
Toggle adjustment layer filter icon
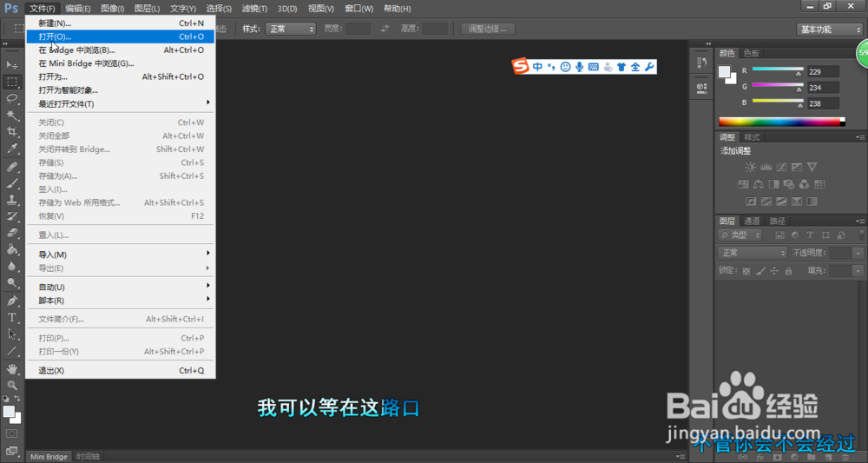click(795, 235)
